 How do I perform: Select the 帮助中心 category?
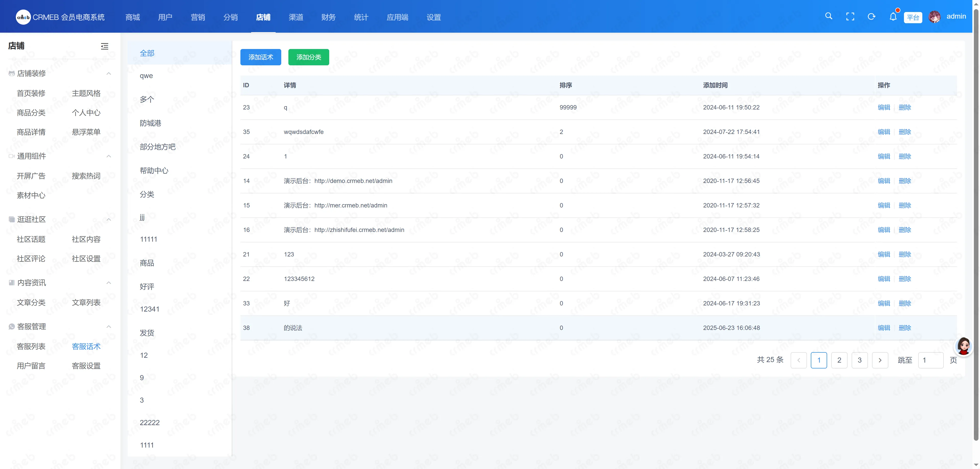pos(180,171)
